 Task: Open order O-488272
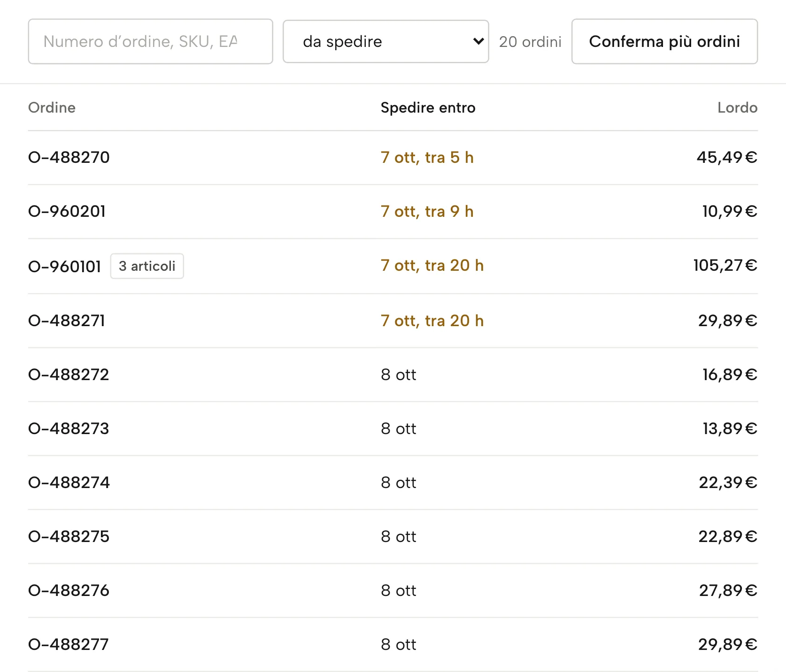click(69, 374)
